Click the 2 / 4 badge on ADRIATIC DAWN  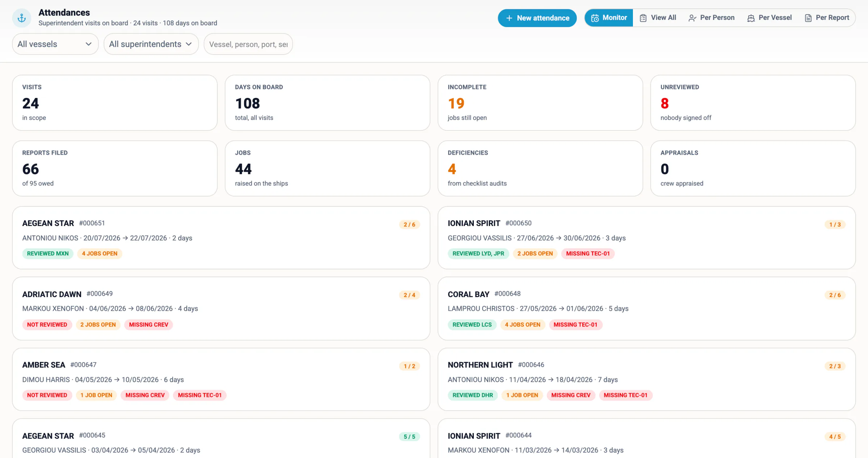[x=409, y=295]
